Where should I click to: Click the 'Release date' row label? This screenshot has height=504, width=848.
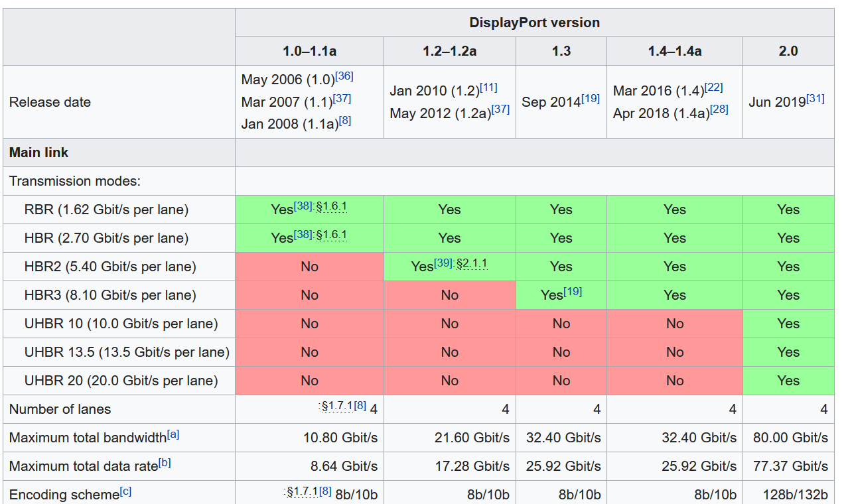click(50, 102)
